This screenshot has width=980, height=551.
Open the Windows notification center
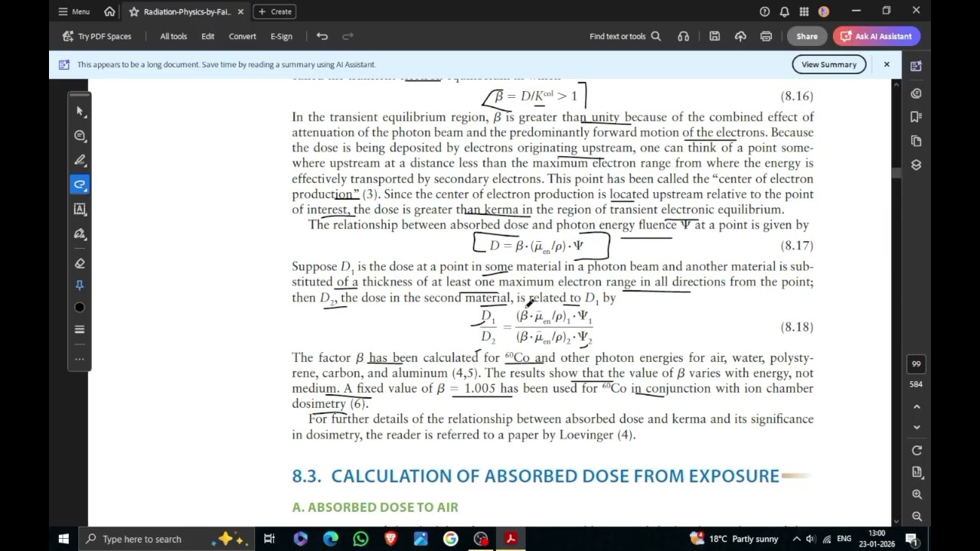click(911, 539)
